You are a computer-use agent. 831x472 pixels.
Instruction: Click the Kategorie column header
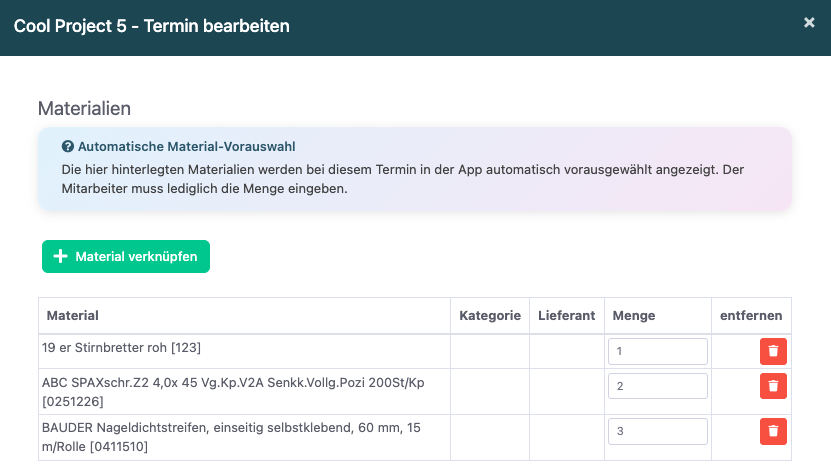coord(490,315)
